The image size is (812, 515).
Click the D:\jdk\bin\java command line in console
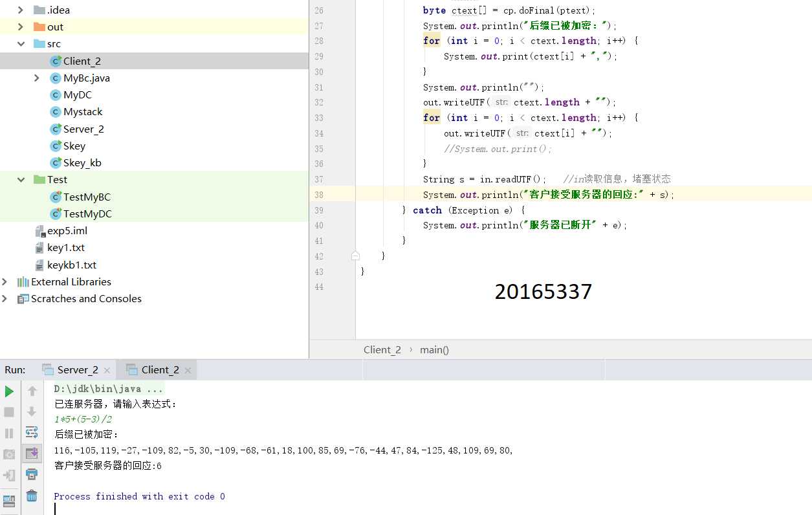(109, 389)
